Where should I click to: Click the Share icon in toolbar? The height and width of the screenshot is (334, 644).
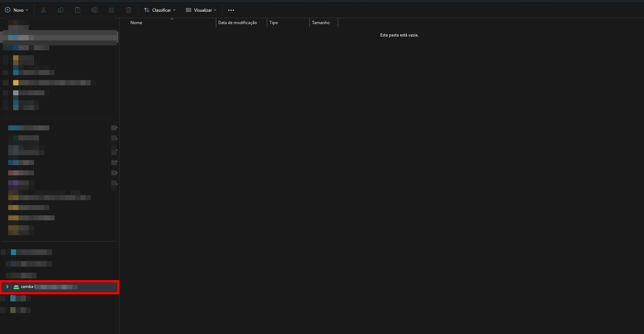click(112, 10)
